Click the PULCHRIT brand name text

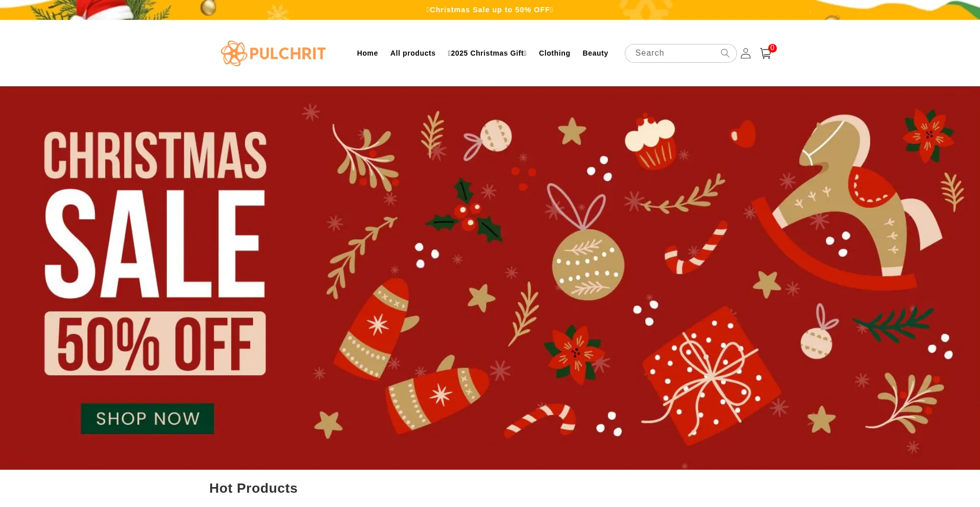(287, 54)
